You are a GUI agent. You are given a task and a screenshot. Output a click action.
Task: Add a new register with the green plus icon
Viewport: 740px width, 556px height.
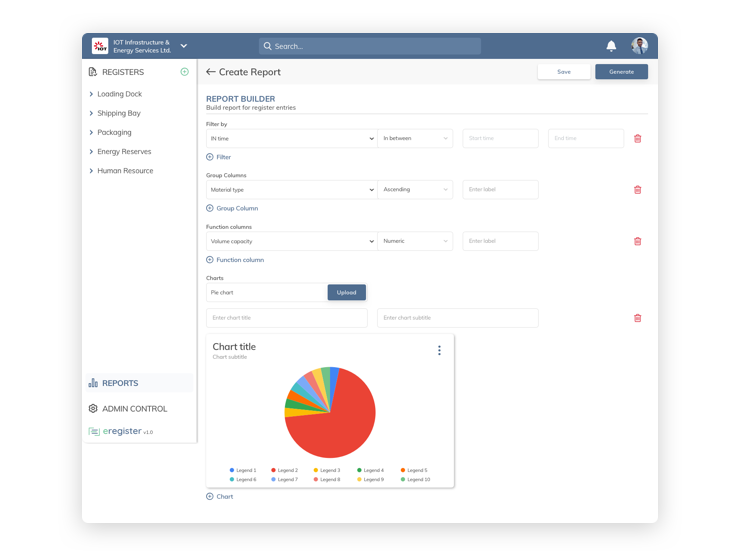(x=185, y=72)
